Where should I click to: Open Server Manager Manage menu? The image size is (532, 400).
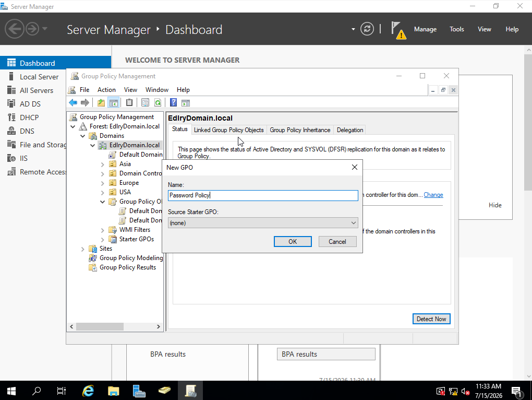[x=425, y=29]
